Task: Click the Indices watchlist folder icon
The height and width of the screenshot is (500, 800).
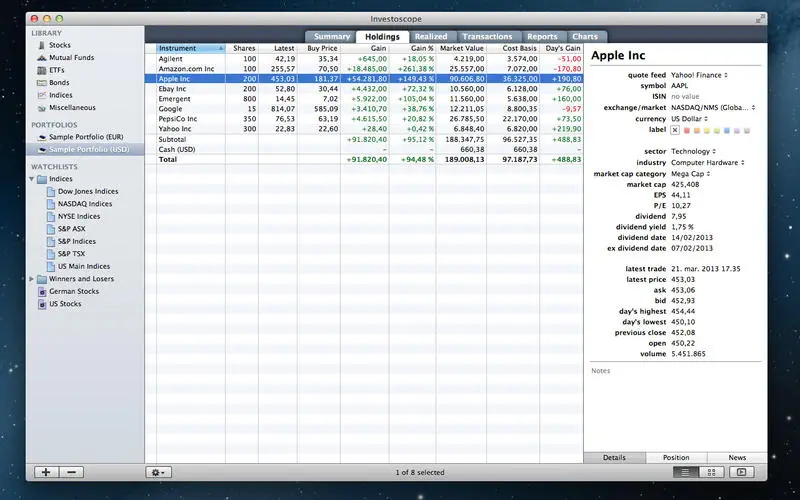Action: click(42, 179)
